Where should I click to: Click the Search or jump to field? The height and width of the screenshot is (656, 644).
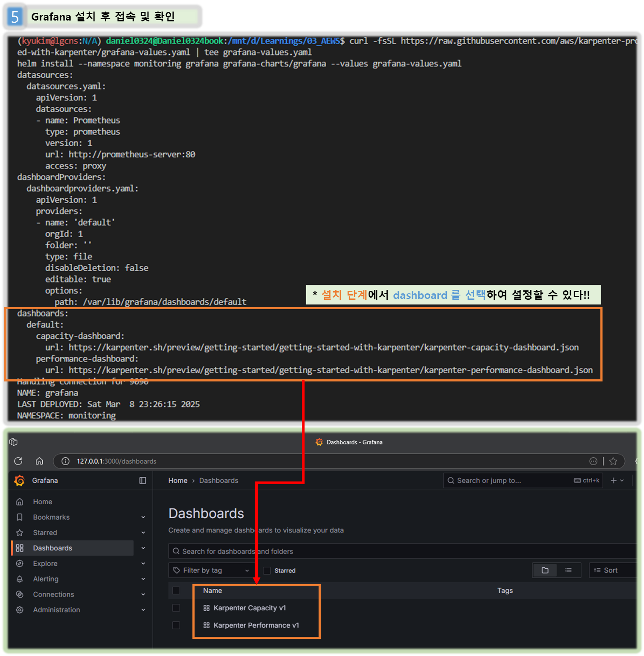coord(523,480)
